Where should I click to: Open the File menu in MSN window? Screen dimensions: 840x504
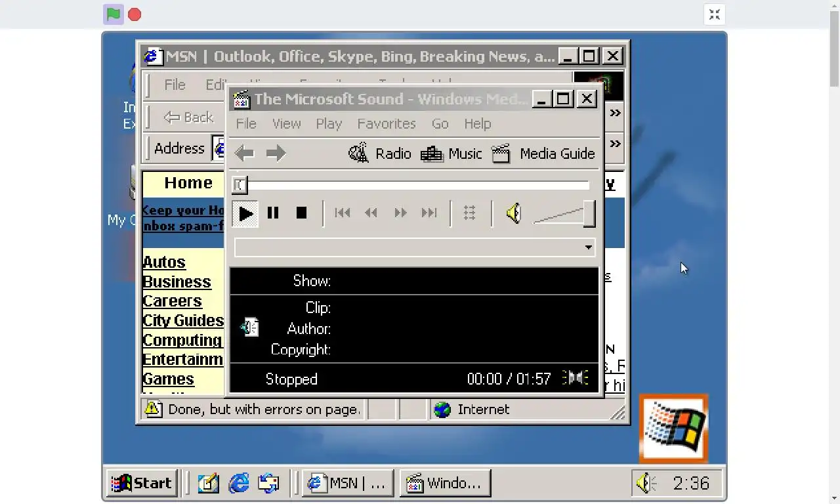click(x=175, y=85)
